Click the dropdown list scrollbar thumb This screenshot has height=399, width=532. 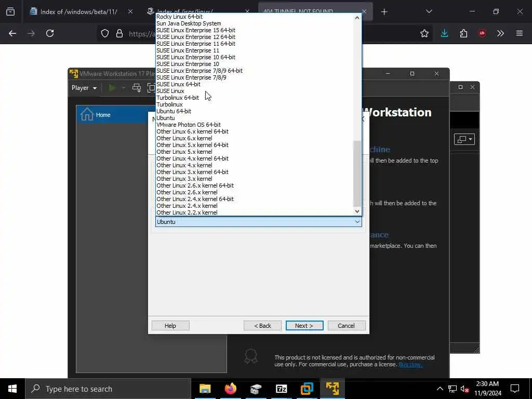coord(357,174)
